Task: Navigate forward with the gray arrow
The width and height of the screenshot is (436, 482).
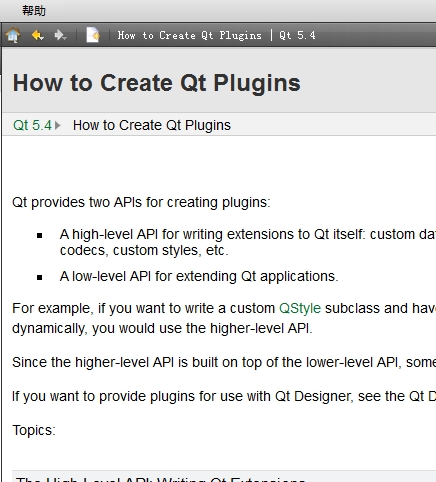Action: coord(60,35)
